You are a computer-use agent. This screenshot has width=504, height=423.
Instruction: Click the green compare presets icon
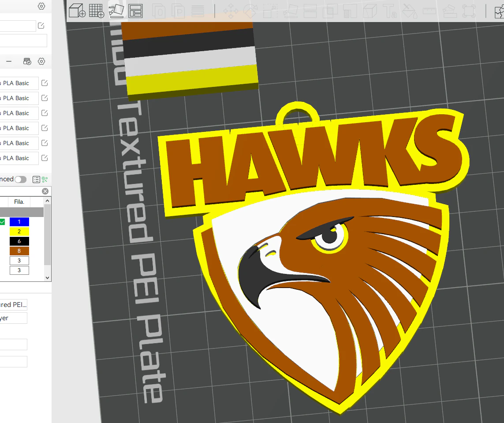pos(45,180)
